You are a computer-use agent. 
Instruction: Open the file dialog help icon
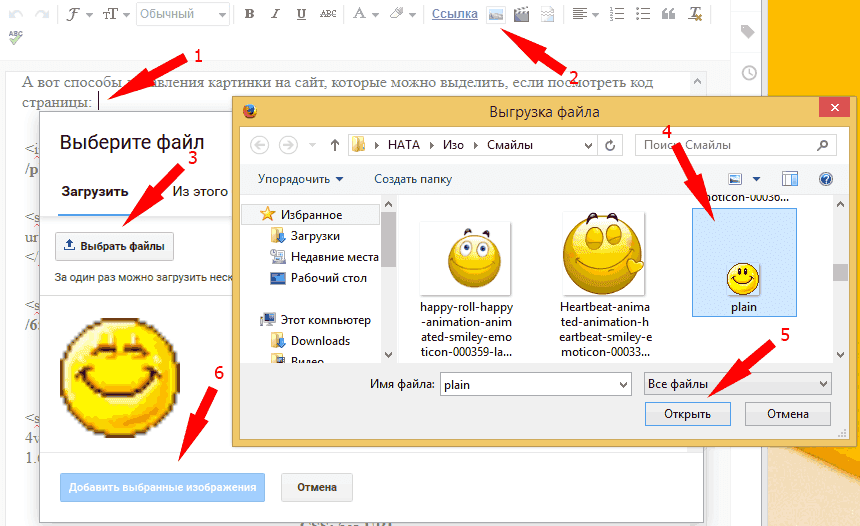pos(825,179)
